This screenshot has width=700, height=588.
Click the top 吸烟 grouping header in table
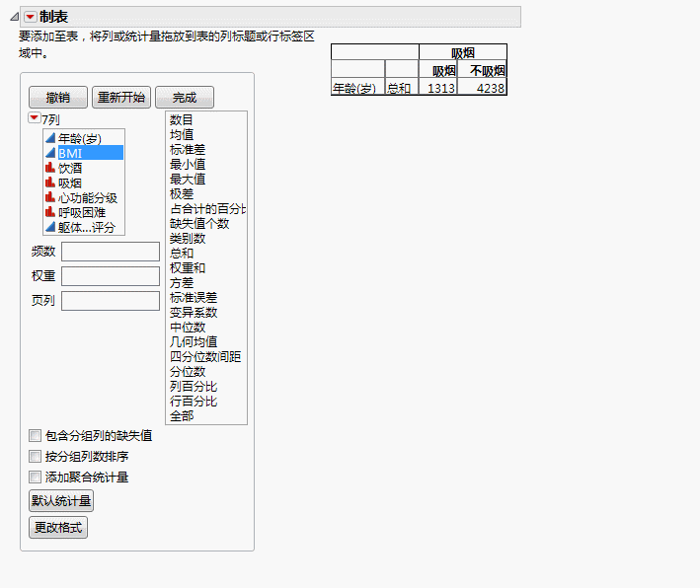tap(462, 53)
